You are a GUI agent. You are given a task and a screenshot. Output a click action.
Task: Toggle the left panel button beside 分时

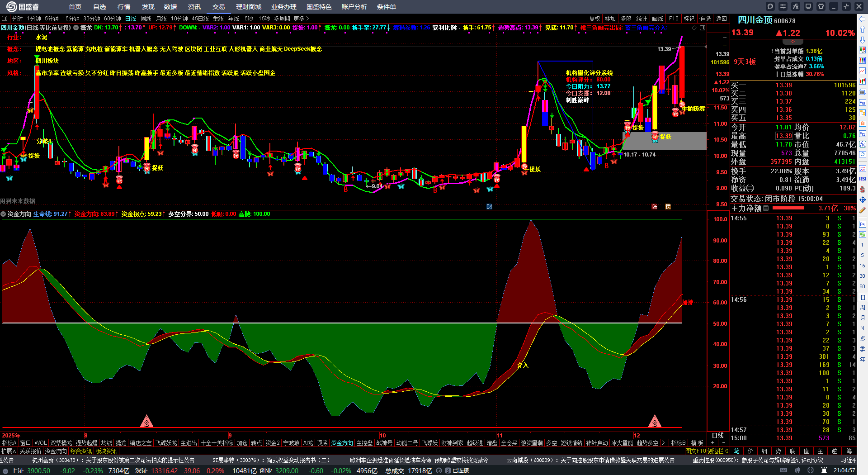coord(5,19)
